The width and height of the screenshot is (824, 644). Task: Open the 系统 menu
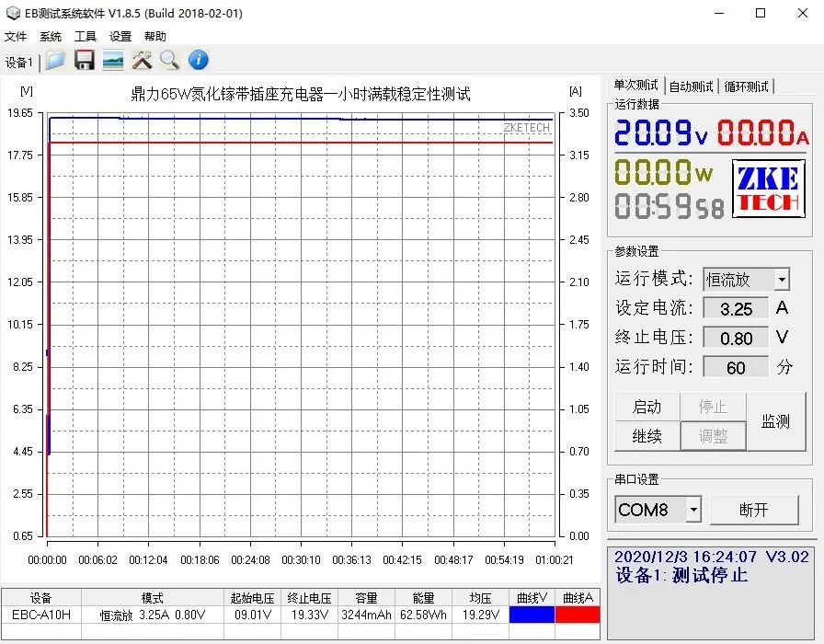coord(51,36)
